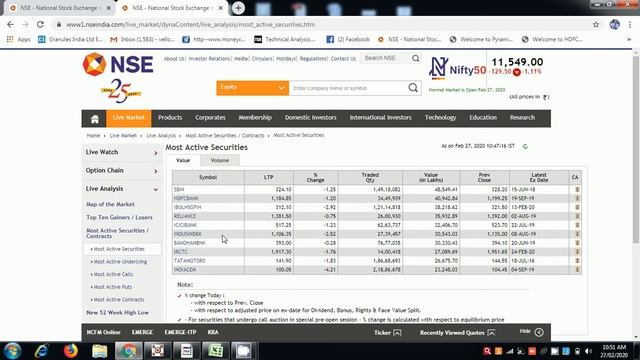Image resolution: width=640 pixels, height=360 pixels.
Task: Open Apps bookmarks shortcut
Action: [x=19, y=39]
